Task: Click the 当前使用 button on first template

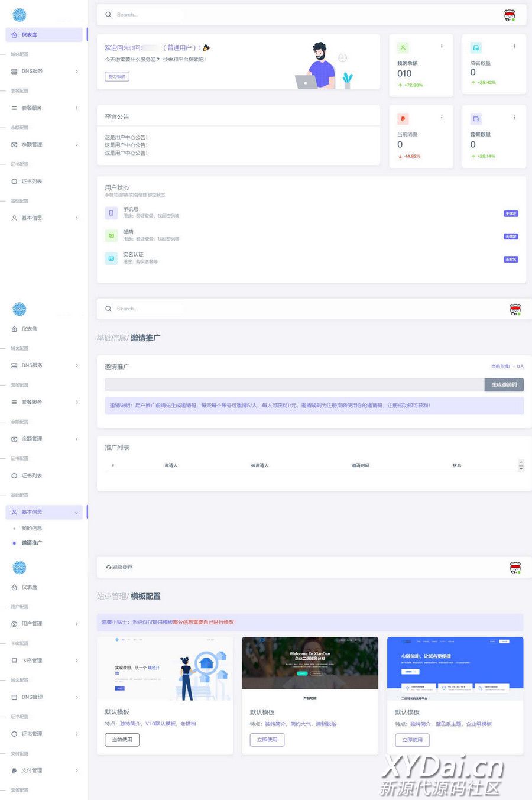Action: [x=122, y=740]
